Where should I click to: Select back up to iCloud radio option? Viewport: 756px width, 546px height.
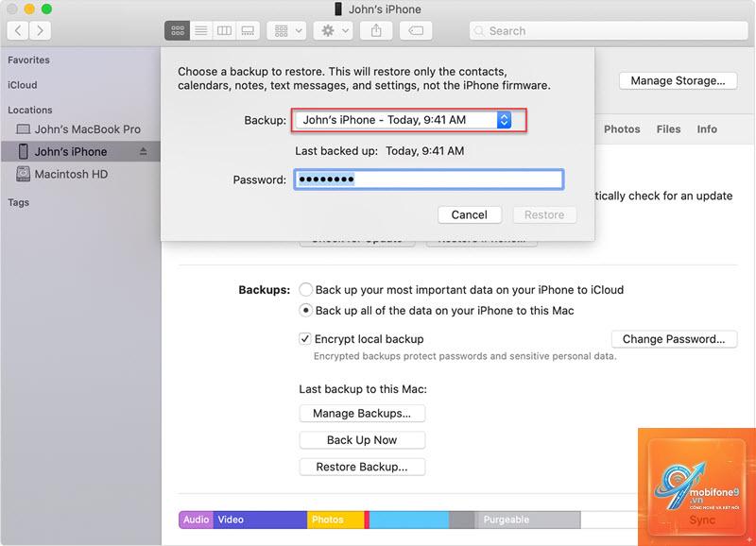[305, 290]
